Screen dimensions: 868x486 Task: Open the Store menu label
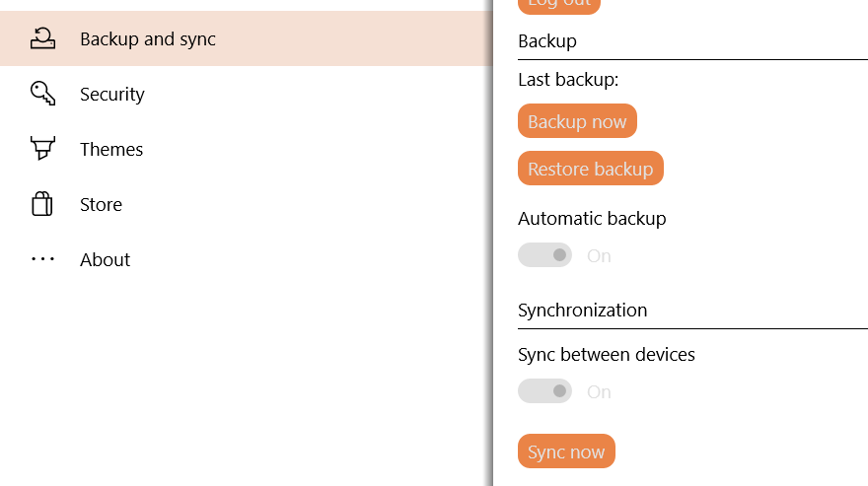[x=102, y=205]
